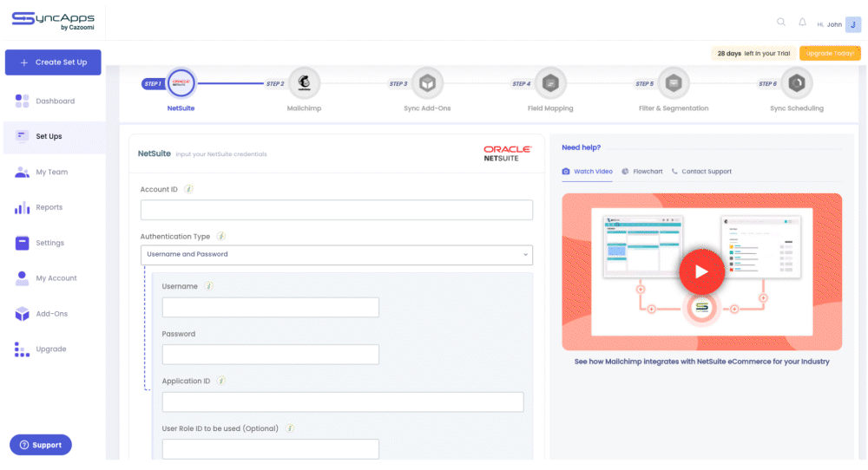Click the Upgrade sidebar icon

coord(23,349)
